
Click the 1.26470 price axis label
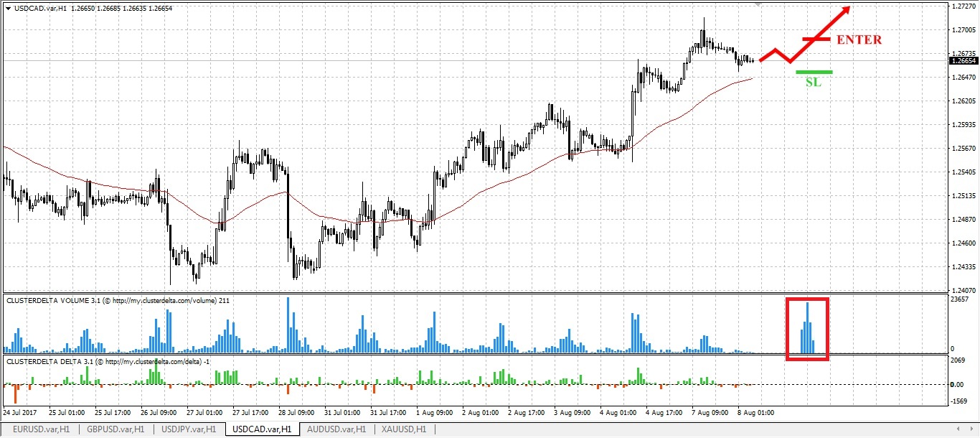(963, 78)
